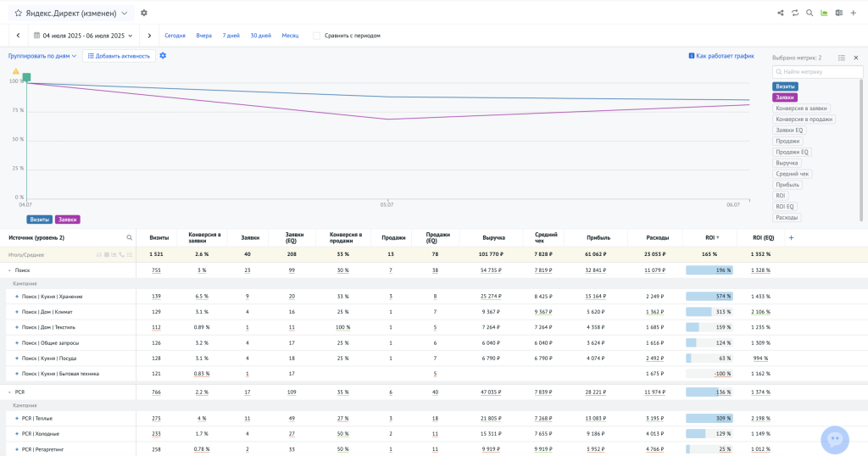Star the Яндекс.Директ report as favorite
The image size is (868, 456).
click(19, 14)
